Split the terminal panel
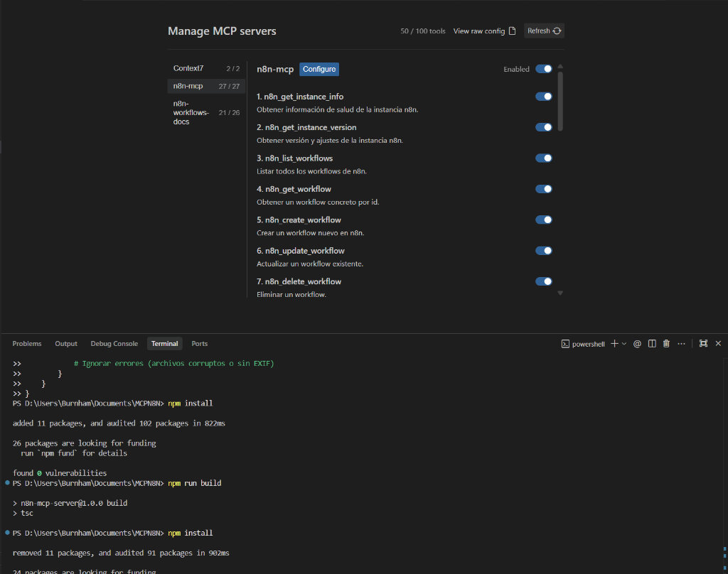 pyautogui.click(x=652, y=344)
